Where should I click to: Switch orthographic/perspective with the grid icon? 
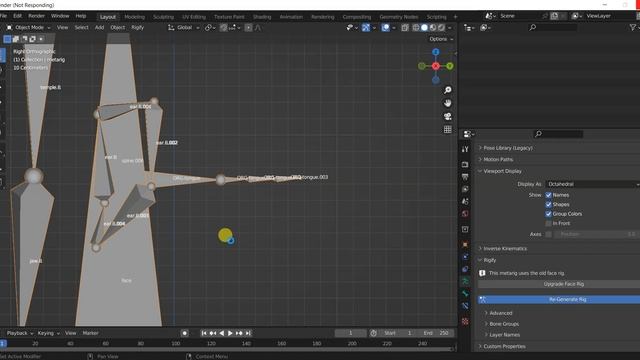(448, 129)
